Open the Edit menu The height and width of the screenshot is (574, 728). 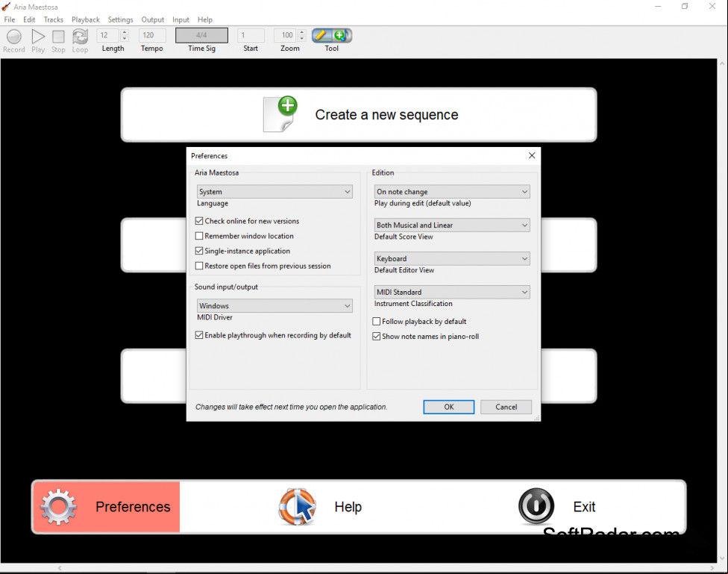[29, 19]
